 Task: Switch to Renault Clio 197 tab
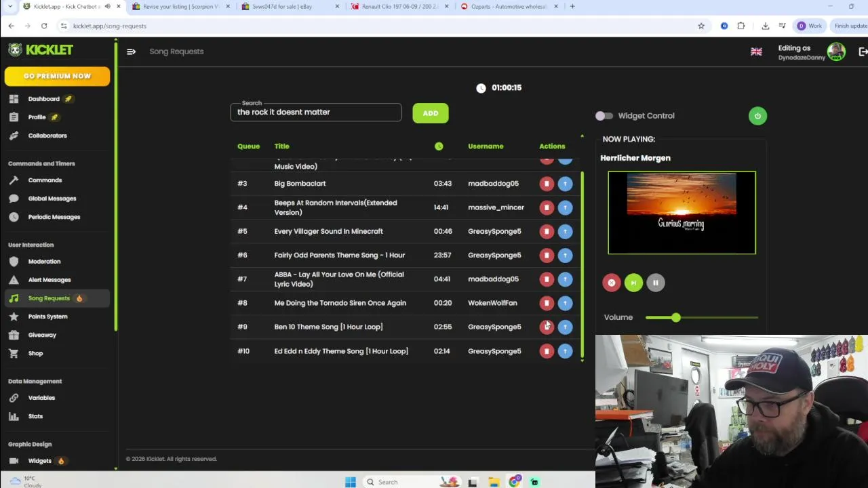[x=400, y=7]
